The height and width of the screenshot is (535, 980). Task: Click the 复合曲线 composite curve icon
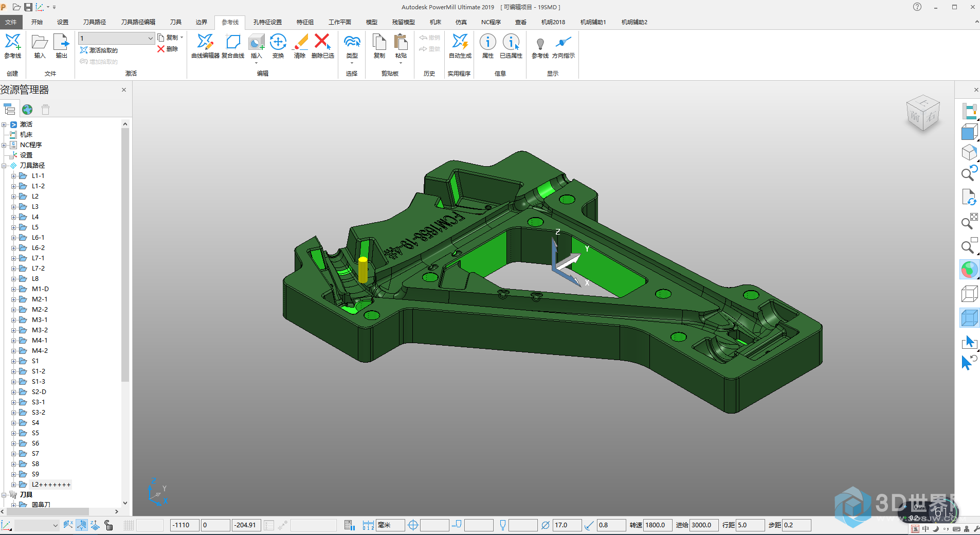coord(233,42)
